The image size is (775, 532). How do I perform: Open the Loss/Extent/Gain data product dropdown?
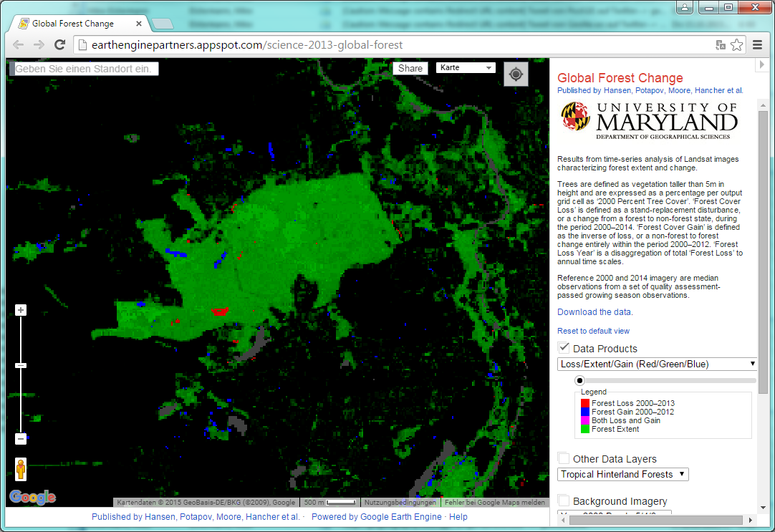tap(657, 364)
